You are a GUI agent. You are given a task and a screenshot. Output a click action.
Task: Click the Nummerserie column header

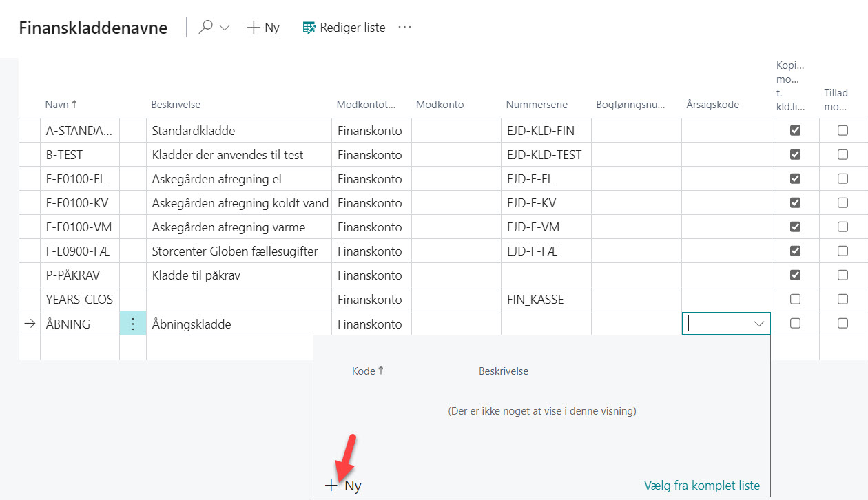pos(537,105)
